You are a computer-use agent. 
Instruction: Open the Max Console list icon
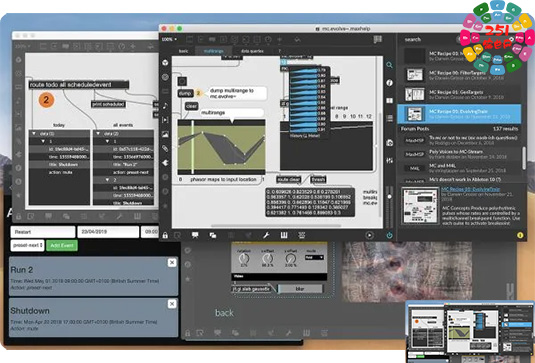point(389,118)
